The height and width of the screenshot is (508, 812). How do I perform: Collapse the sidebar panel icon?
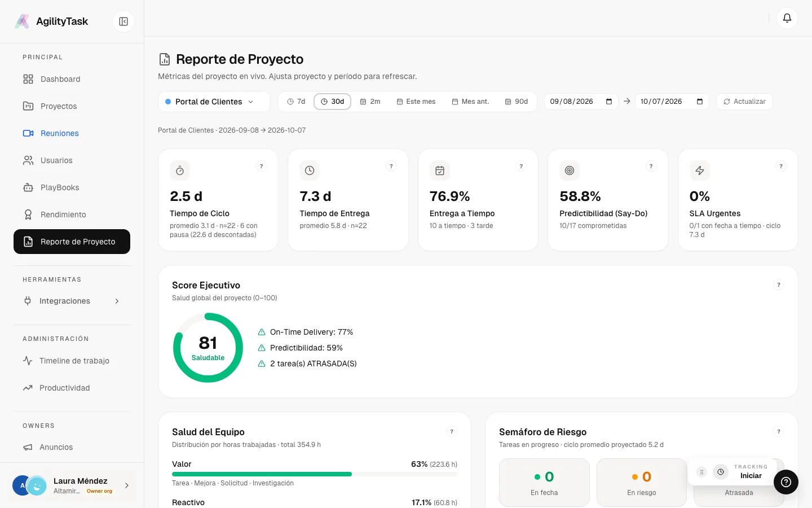(123, 21)
